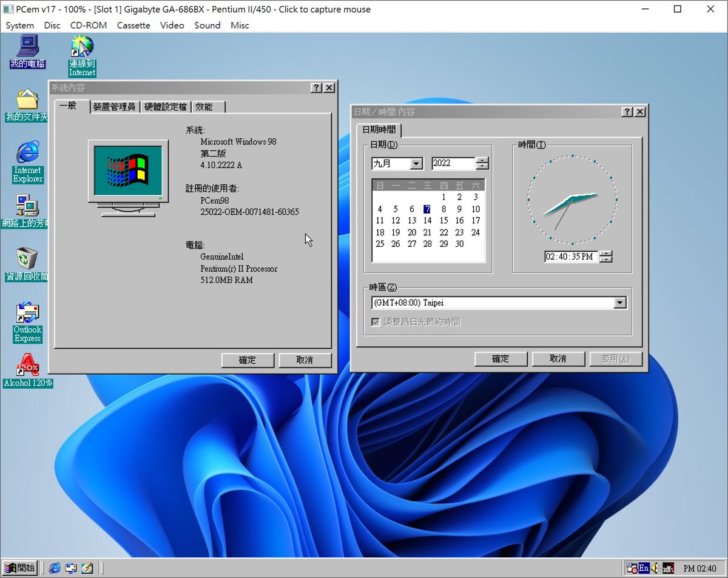Click 確定 in 系統內容 dialog
The width and height of the screenshot is (728, 578).
248,360
